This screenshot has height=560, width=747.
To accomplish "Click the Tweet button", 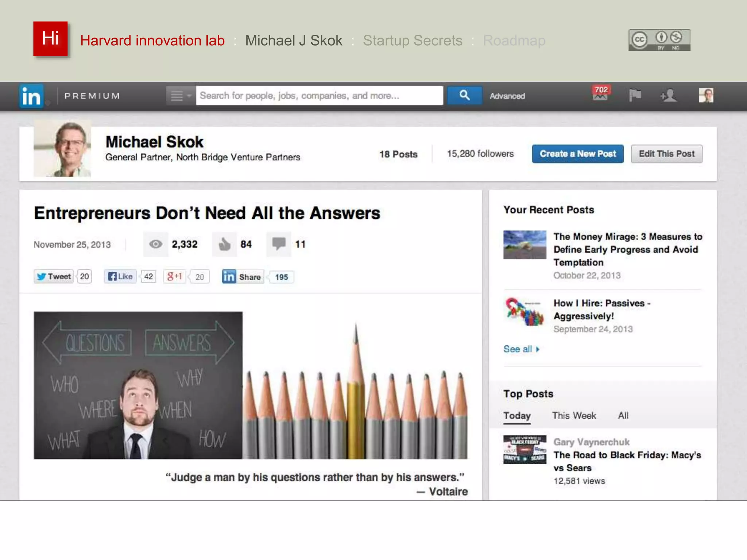I will (x=54, y=277).
